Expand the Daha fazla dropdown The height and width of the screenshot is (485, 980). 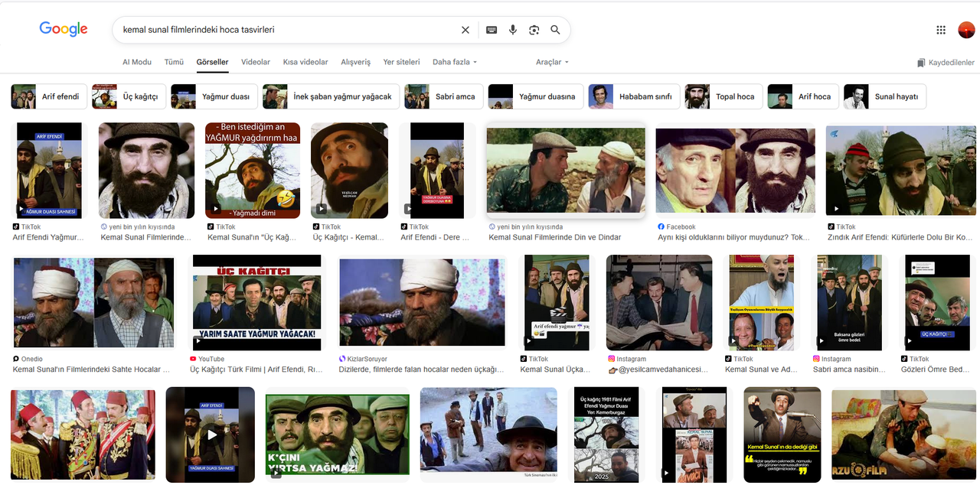point(455,62)
